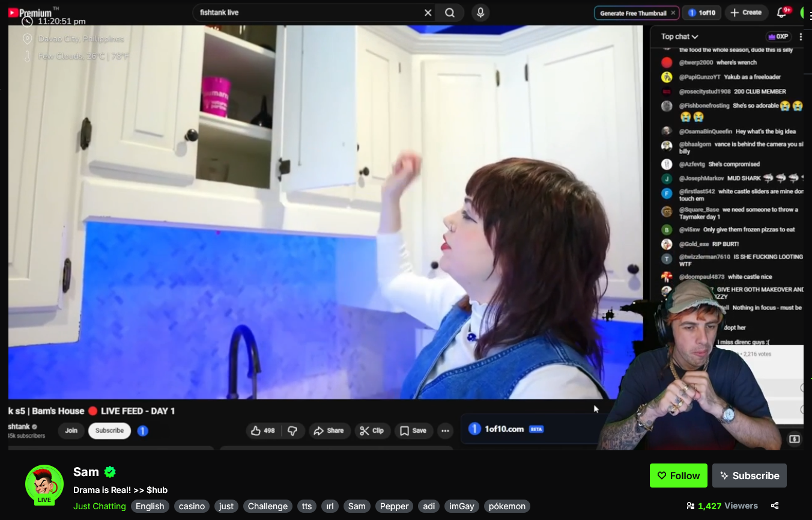Select the tts tag
Image resolution: width=812 pixels, height=520 pixels.
click(307, 506)
